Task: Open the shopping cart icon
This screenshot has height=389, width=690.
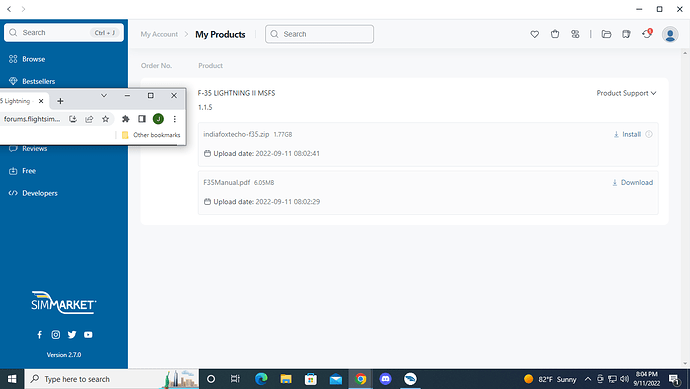Action: [x=555, y=34]
